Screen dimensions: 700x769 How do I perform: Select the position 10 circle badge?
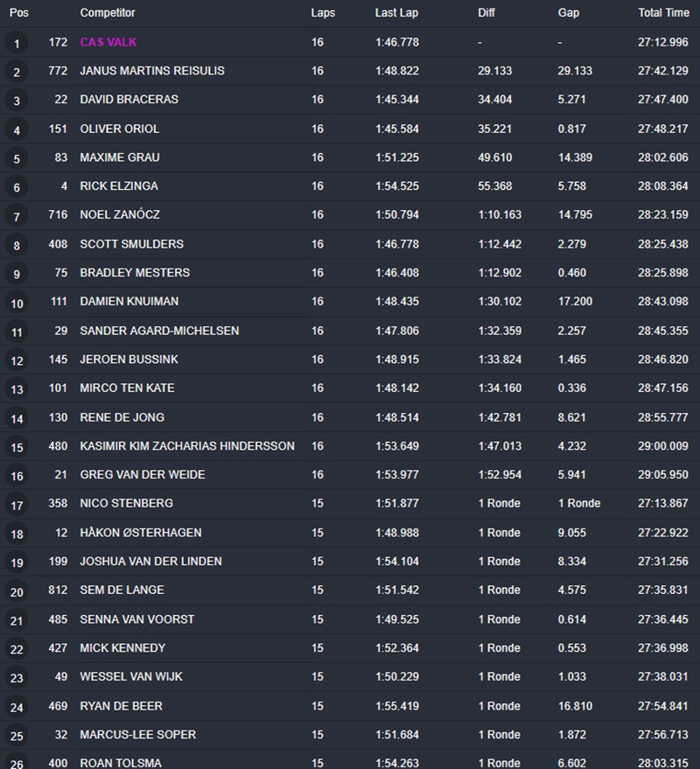[x=17, y=304]
